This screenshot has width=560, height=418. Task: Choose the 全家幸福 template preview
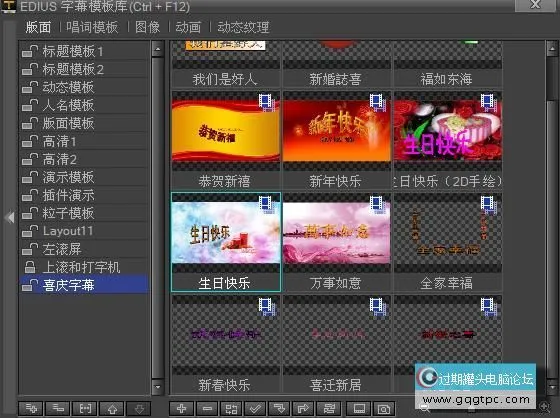tap(448, 233)
